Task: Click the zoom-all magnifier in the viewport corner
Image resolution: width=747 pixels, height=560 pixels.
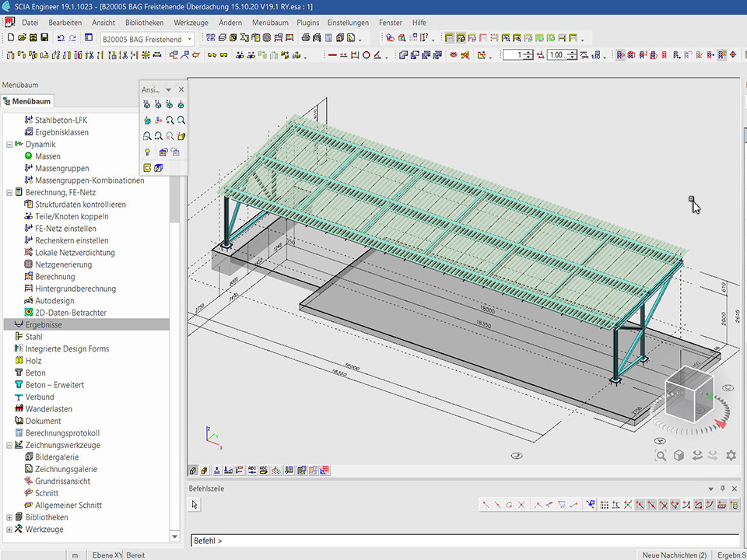Action: click(661, 456)
